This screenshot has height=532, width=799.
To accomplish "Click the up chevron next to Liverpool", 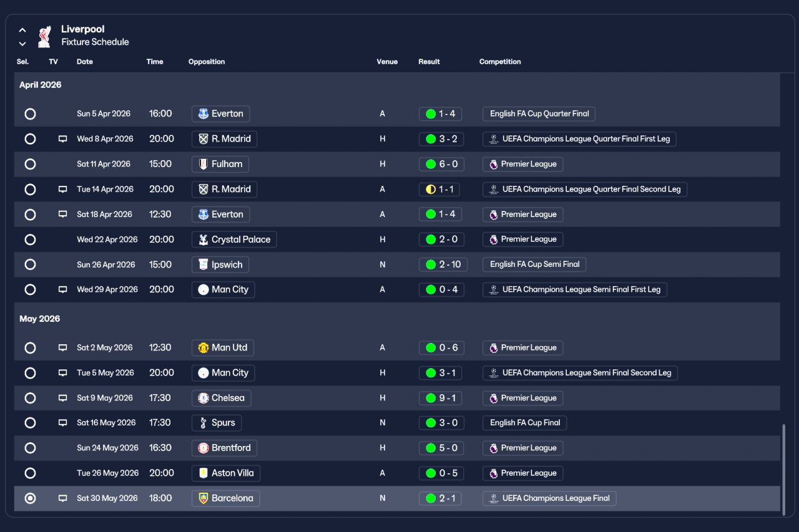I will click(x=22, y=30).
